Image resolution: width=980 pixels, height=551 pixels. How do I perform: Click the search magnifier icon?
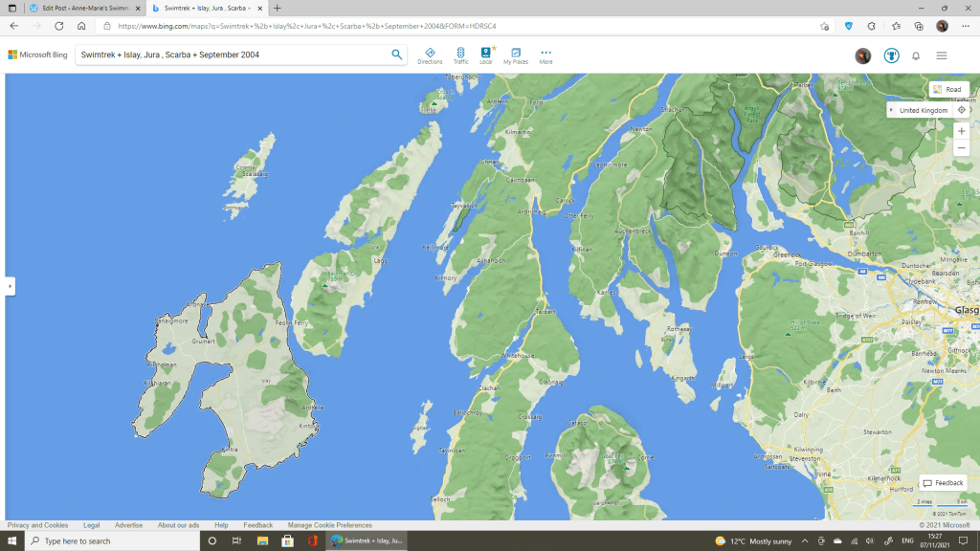click(397, 55)
